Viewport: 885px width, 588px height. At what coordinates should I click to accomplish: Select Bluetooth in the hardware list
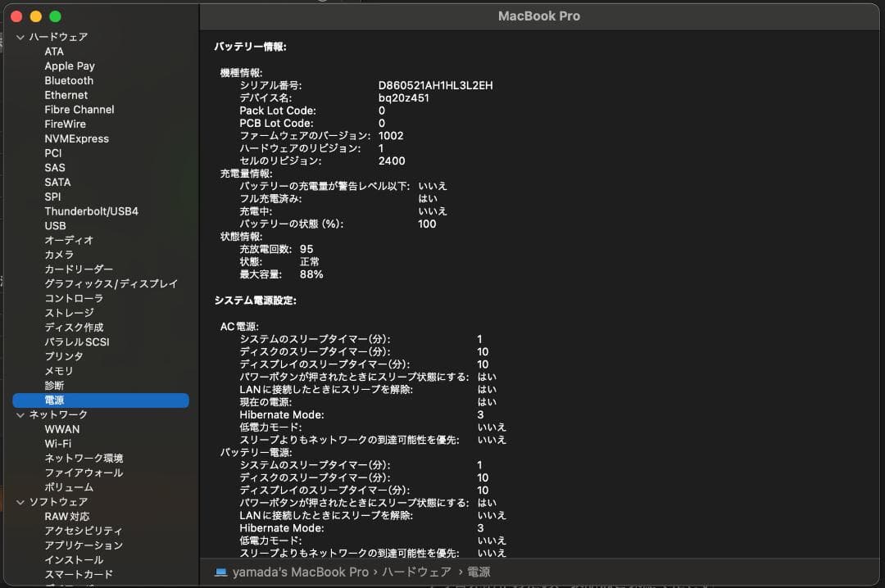(x=68, y=80)
